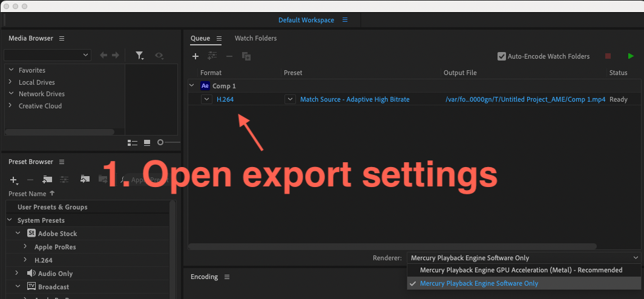Open the Match Source preset dropdown arrow
The height and width of the screenshot is (299, 644).
pos(291,99)
